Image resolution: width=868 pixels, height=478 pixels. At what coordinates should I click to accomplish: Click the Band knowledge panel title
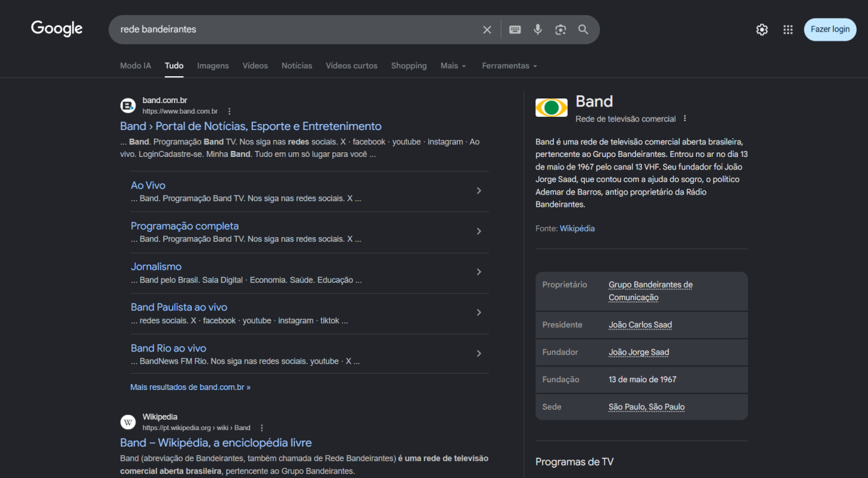[x=594, y=101]
